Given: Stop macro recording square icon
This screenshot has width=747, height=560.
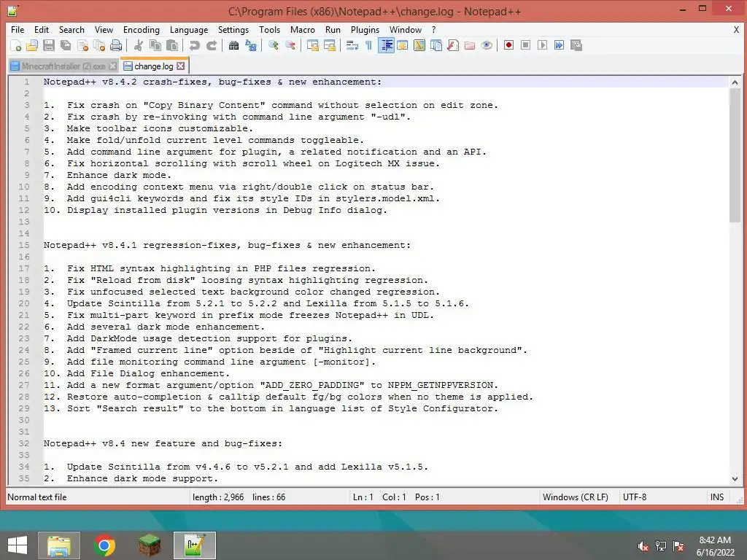Looking at the screenshot, I should click(x=525, y=45).
